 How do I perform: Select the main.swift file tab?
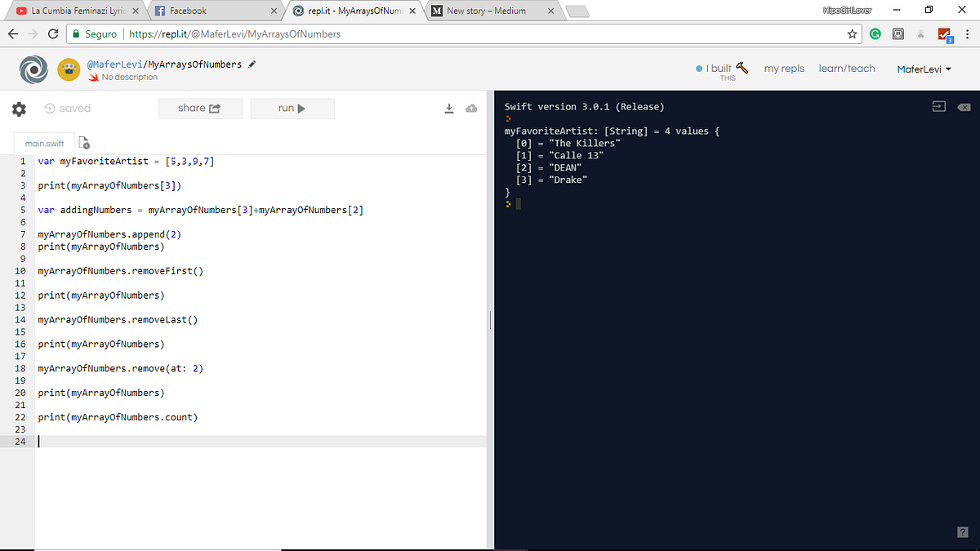[44, 143]
